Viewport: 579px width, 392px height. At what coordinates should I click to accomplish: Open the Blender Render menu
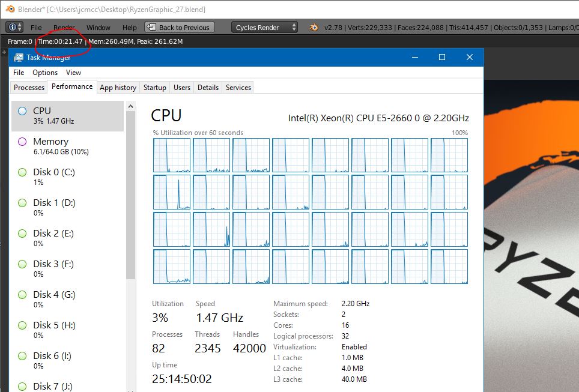coord(64,28)
